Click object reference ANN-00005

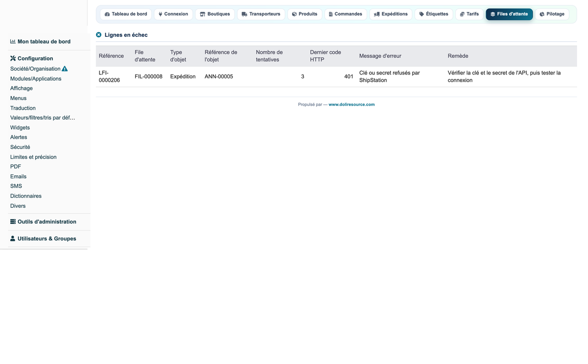pos(219,76)
